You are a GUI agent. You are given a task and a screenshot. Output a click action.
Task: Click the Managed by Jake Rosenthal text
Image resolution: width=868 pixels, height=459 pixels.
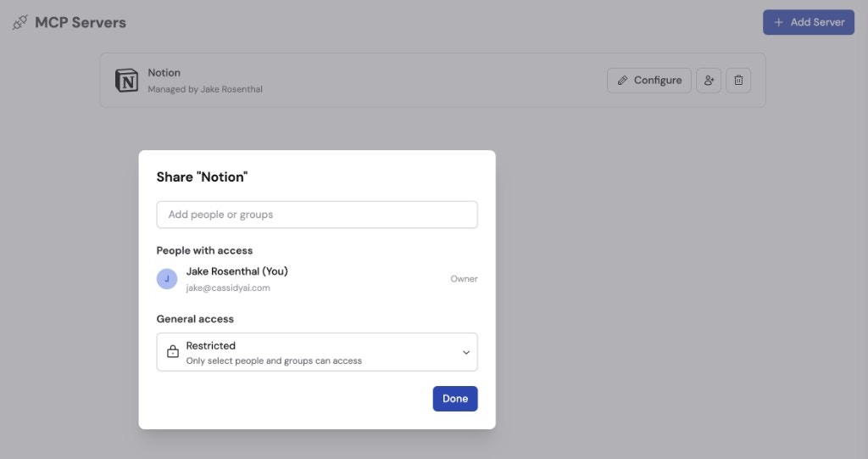click(205, 89)
